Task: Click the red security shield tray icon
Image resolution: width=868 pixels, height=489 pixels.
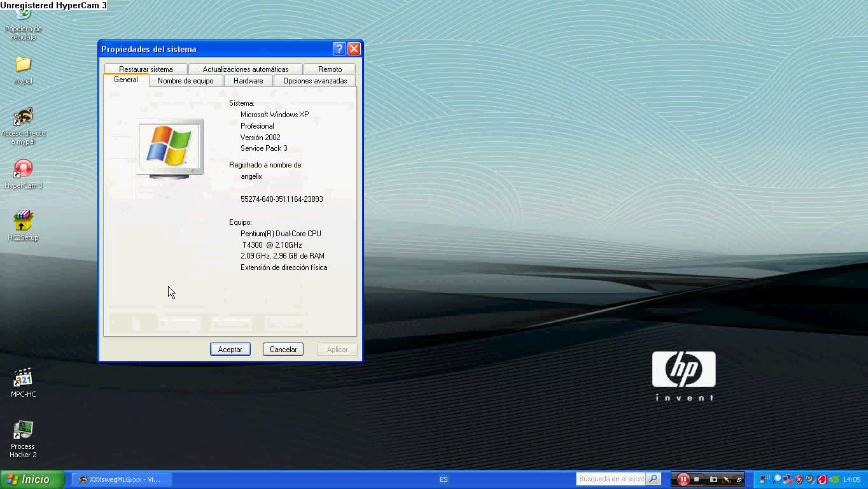Action: click(x=799, y=479)
